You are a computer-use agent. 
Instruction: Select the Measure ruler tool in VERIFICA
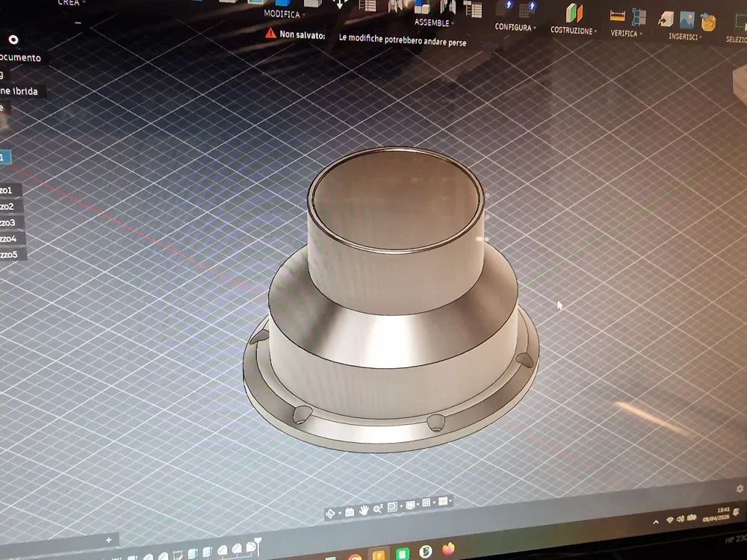[618, 16]
